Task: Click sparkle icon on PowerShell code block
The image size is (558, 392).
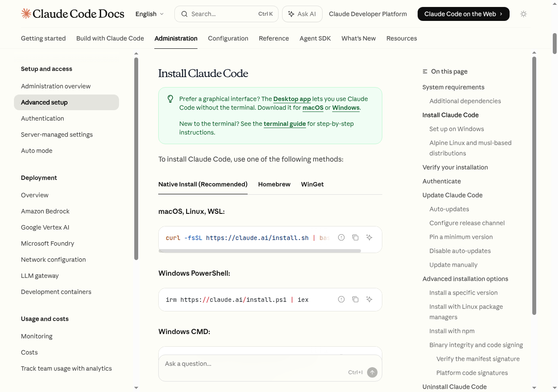Action: pyautogui.click(x=369, y=299)
